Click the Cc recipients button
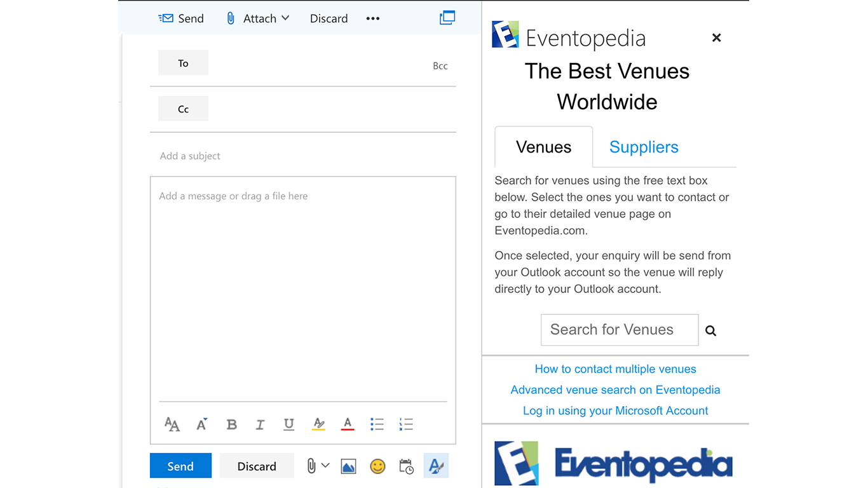The height and width of the screenshot is (488, 868). [x=183, y=109]
